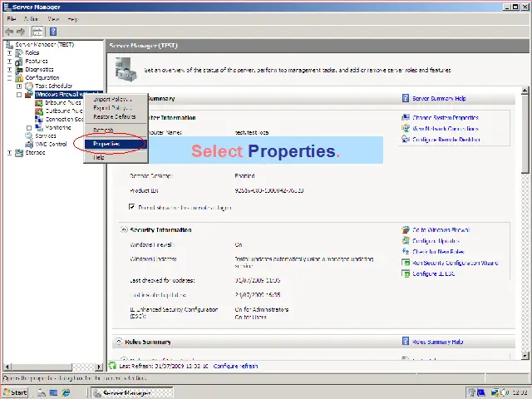Select Properties in the context menu

[x=116, y=144]
